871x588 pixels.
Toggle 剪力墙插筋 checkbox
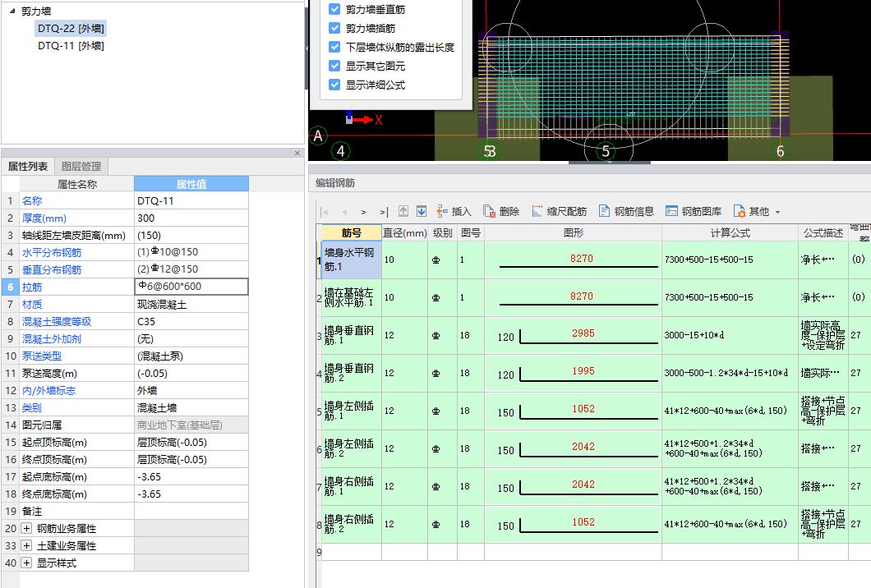[x=334, y=28]
